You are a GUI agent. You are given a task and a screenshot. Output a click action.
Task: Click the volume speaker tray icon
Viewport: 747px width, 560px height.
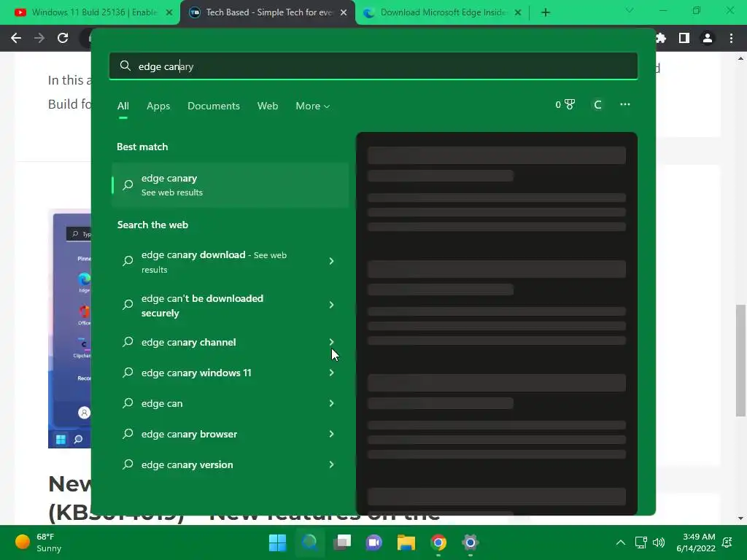659,542
